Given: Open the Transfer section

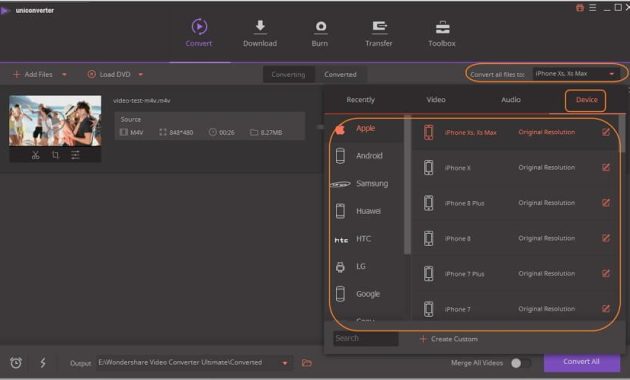Looking at the screenshot, I should (378, 33).
